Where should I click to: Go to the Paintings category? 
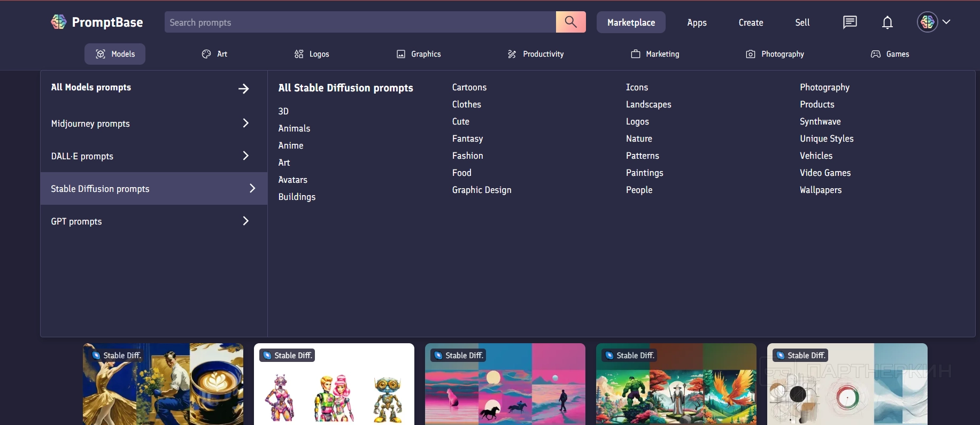click(x=645, y=173)
